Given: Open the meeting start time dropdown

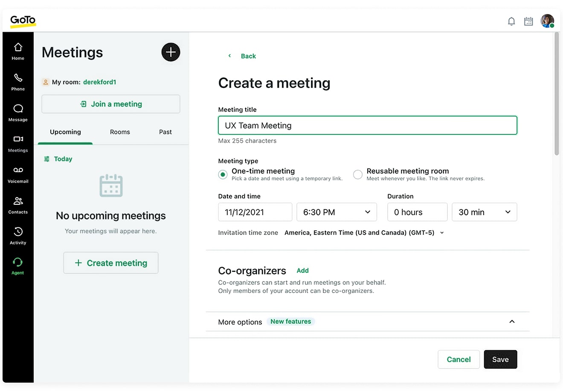Looking at the screenshot, I should coord(337,212).
